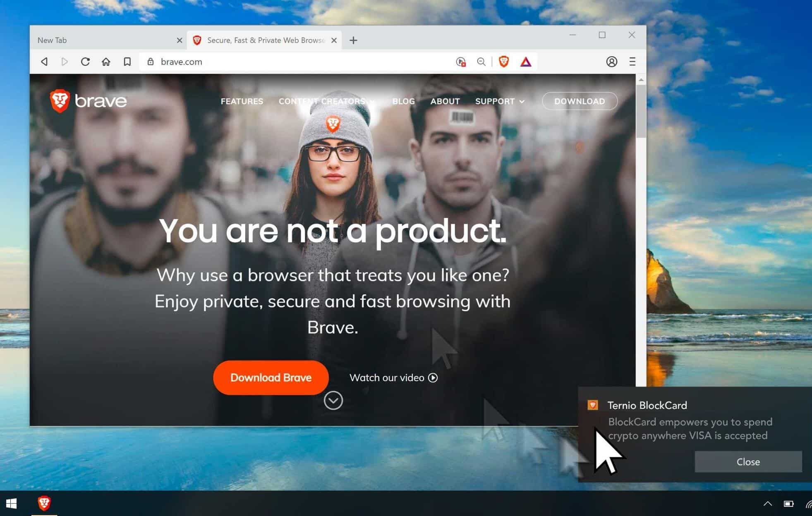This screenshot has width=812, height=516.
Task: Click the scrollbar up arrow
Action: (641, 80)
